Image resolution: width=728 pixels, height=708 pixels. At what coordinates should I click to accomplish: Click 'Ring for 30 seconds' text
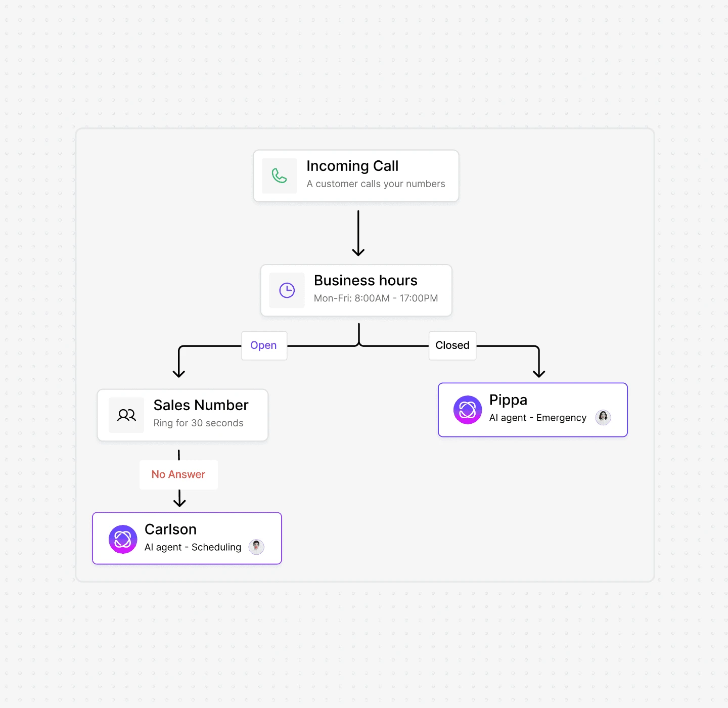pos(198,423)
